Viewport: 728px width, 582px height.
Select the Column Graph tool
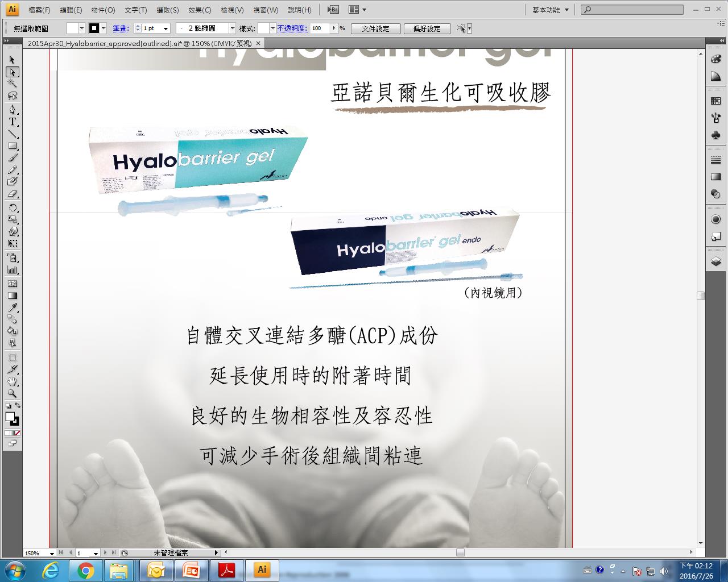click(12, 271)
